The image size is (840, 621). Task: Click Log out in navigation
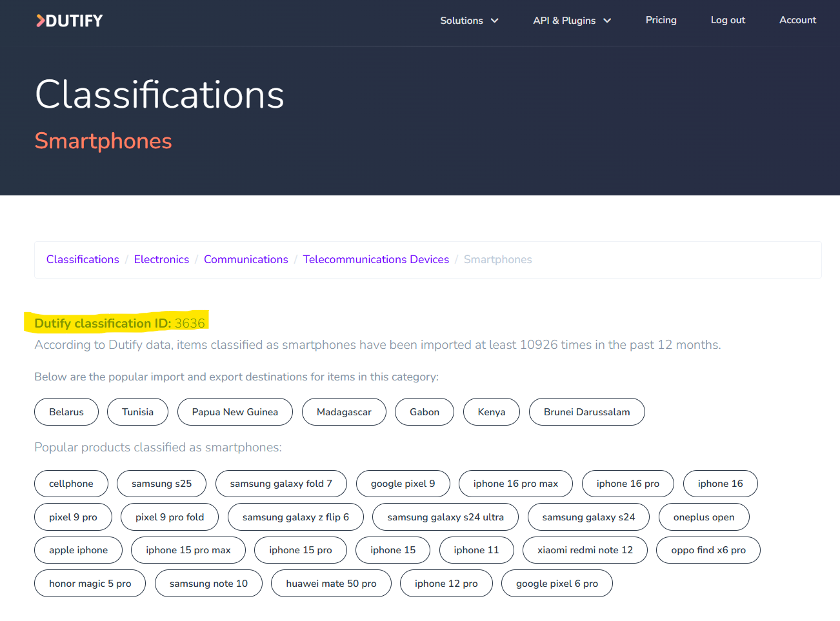[x=728, y=20]
